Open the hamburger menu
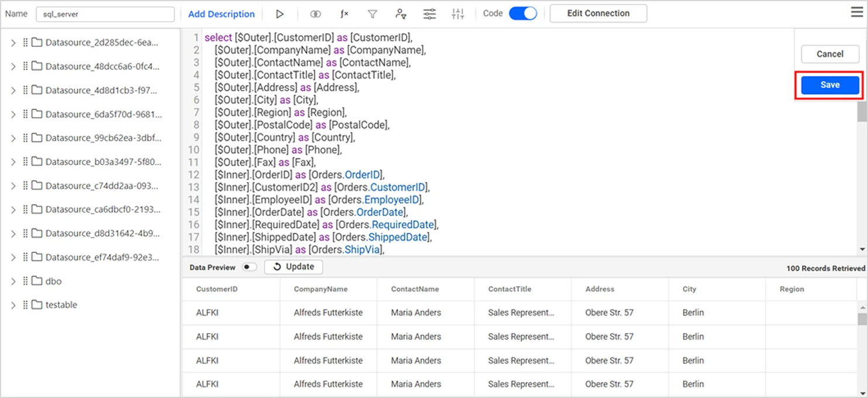Image resolution: width=868 pixels, height=398 pixels. 857,13
